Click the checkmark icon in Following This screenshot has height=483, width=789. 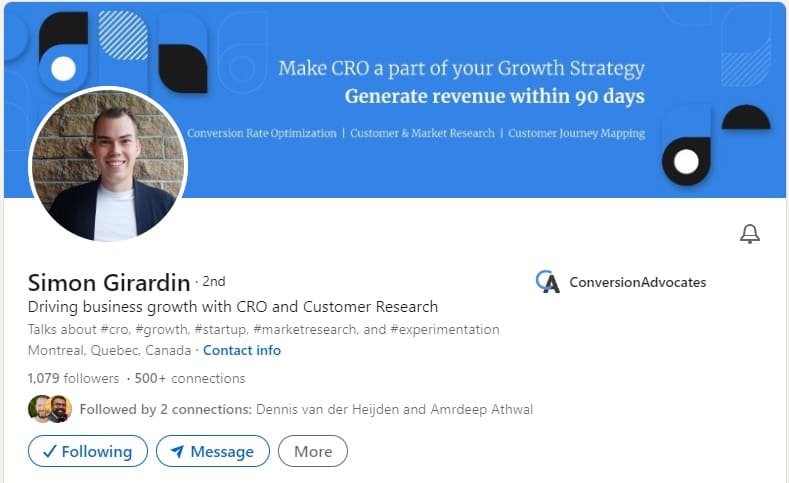tap(48, 451)
